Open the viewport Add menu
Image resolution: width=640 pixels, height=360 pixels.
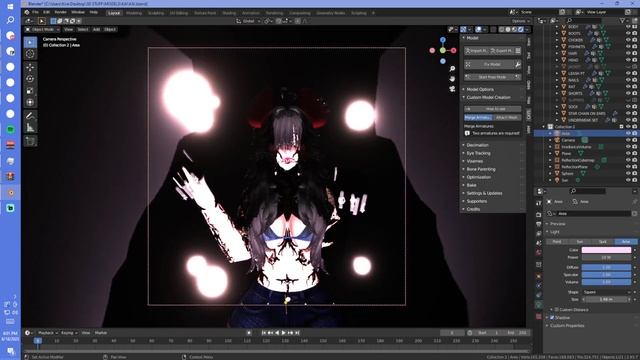pyautogui.click(x=96, y=29)
